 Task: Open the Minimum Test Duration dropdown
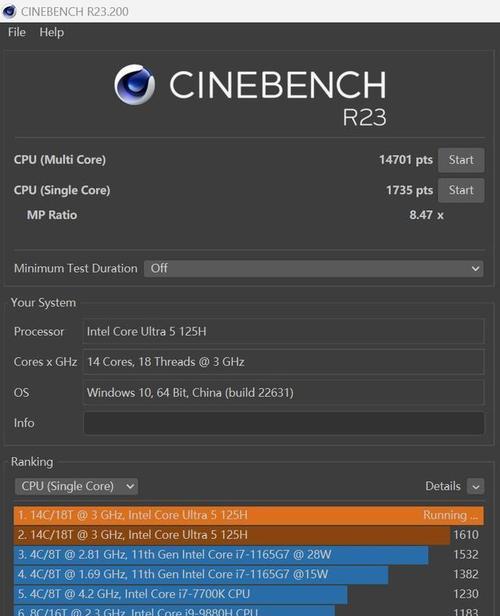point(313,268)
